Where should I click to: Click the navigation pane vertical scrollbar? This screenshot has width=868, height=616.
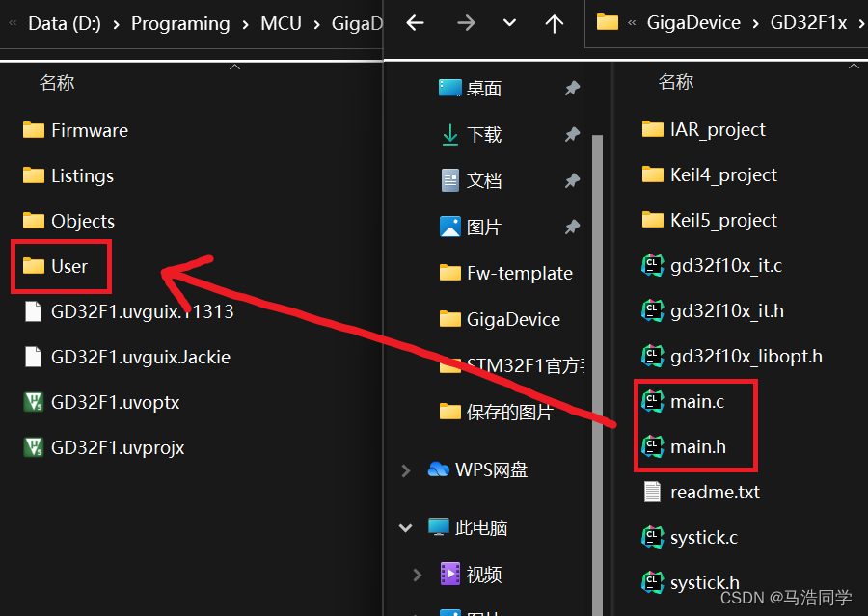point(597,375)
